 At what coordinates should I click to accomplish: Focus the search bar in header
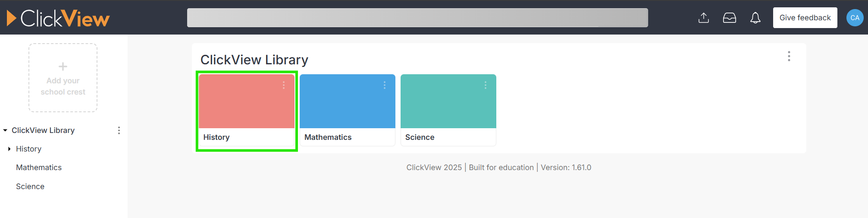coord(417,18)
